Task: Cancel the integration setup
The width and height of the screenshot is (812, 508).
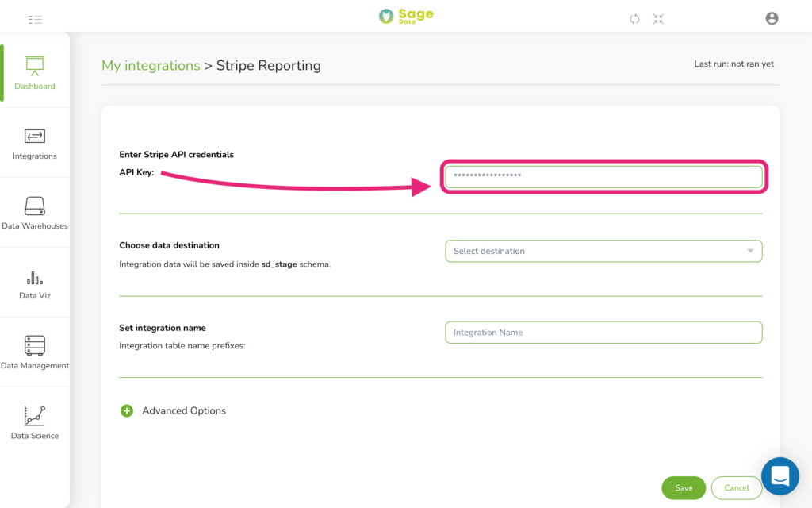Action: point(737,488)
